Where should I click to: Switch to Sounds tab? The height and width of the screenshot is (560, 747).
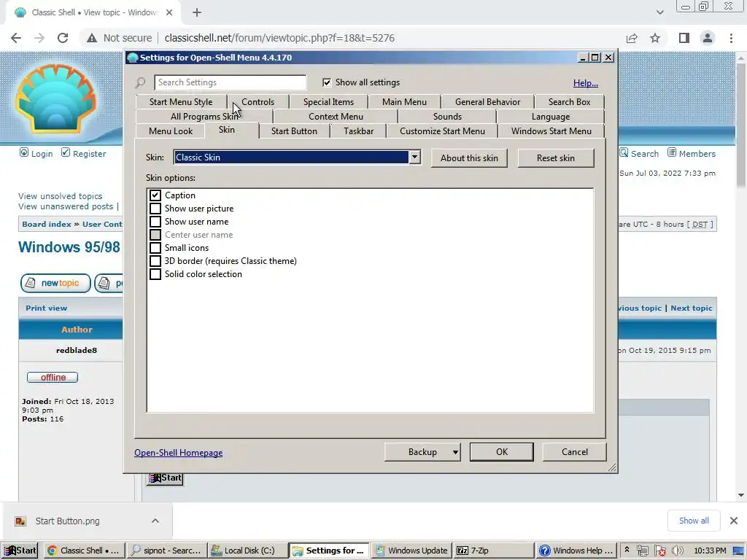click(x=447, y=117)
